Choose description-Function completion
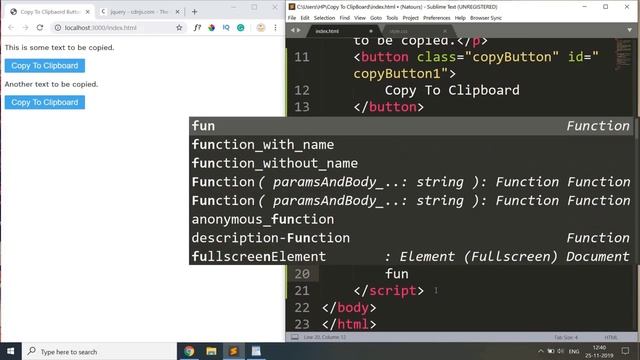Image resolution: width=640 pixels, height=360 pixels. [x=411, y=238]
